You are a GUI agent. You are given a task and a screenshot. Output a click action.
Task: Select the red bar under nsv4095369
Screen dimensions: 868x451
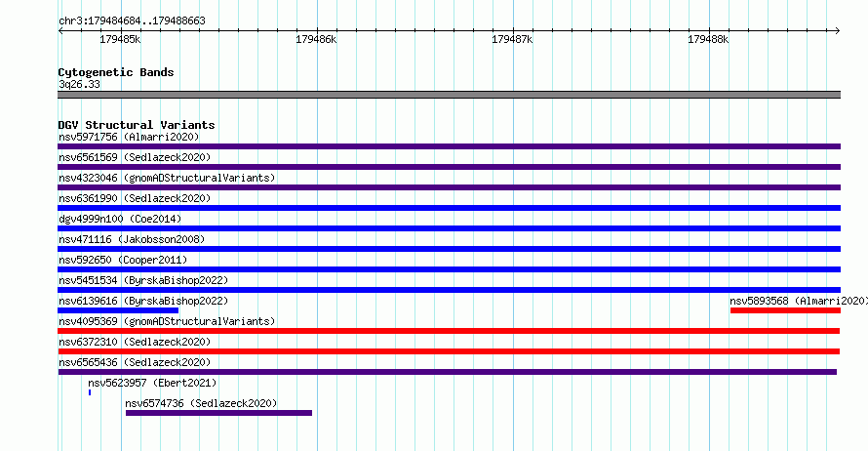pos(449,331)
